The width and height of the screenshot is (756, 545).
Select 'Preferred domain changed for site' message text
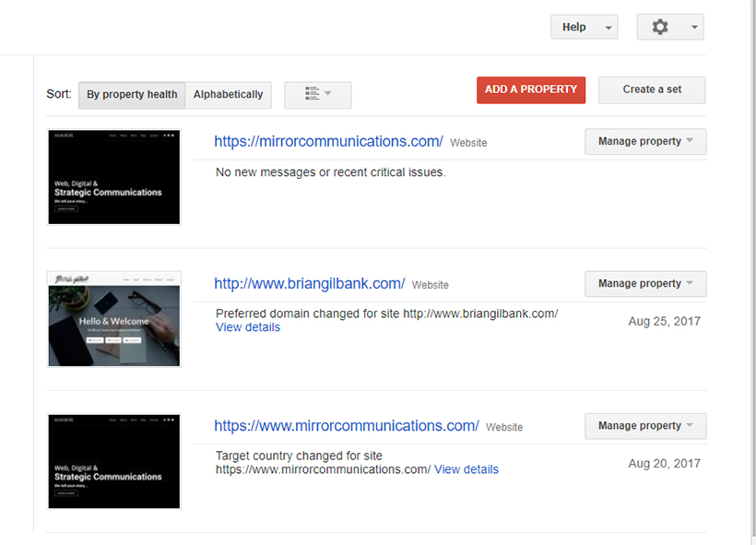[x=386, y=314]
